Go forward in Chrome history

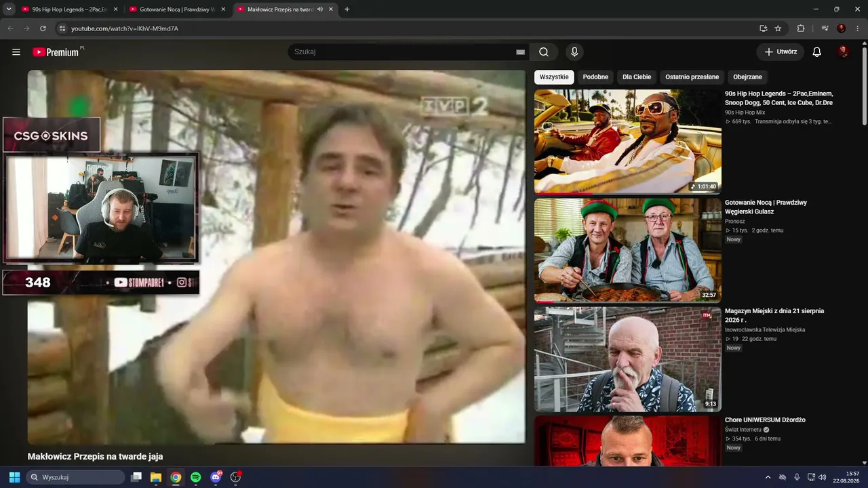point(26,28)
